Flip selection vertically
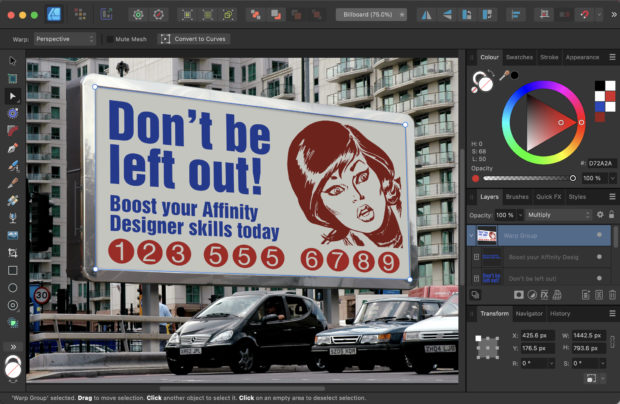The height and width of the screenshot is (404, 620). (447, 15)
